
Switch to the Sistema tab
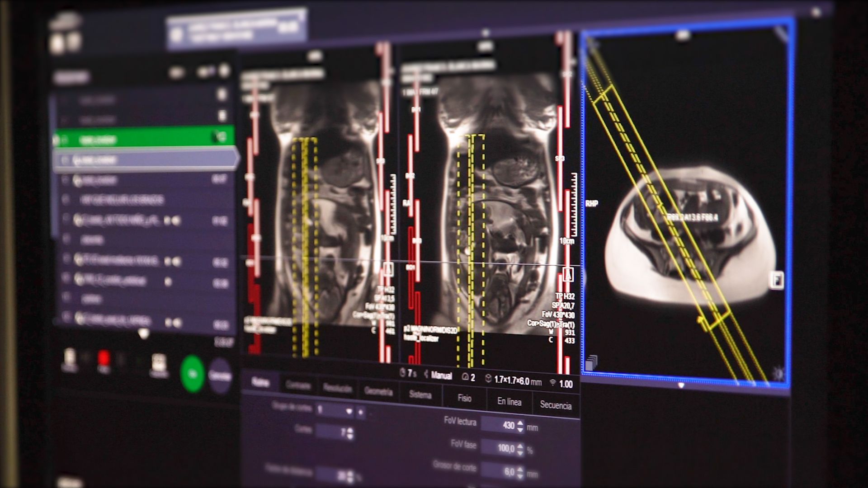[420, 395]
